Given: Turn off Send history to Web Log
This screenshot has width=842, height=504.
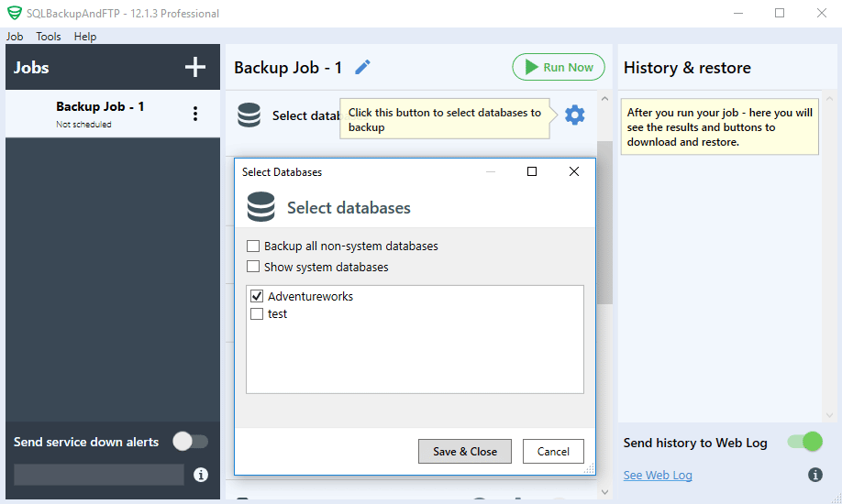Looking at the screenshot, I should click(x=805, y=442).
